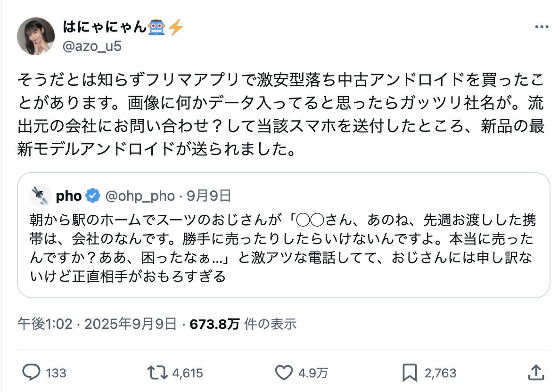
Task: Click the blue verified badge beside pho
Action: click(93, 196)
